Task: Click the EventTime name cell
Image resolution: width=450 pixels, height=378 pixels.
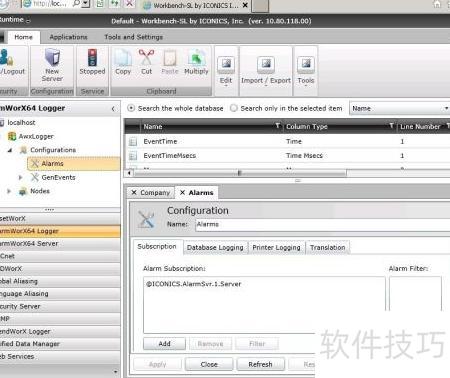Action: tap(160, 141)
